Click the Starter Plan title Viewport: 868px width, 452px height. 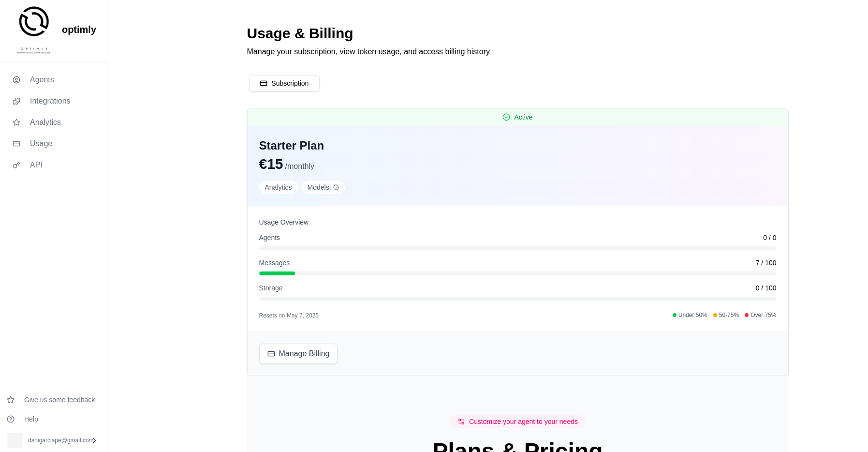[292, 146]
